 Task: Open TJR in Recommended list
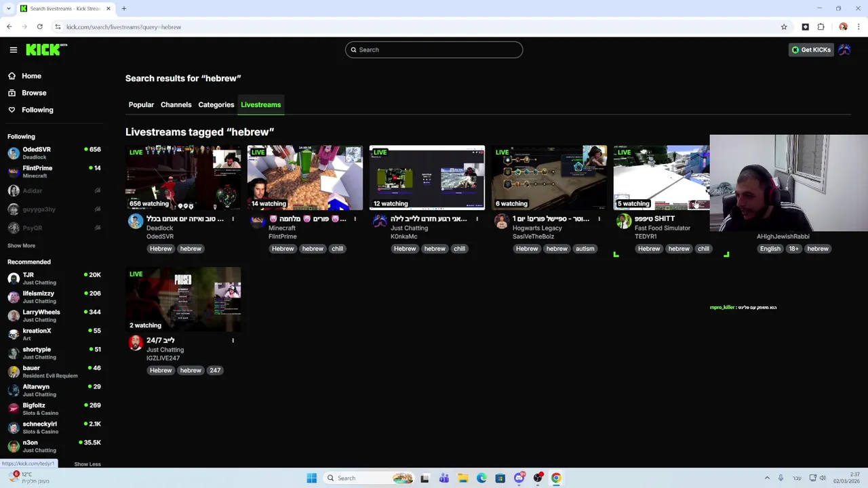54,278
